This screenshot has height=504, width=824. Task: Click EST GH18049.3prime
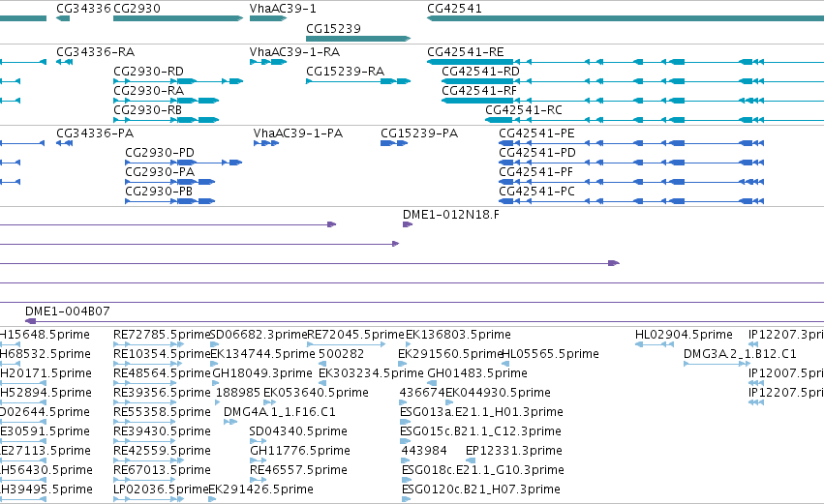click(x=262, y=373)
